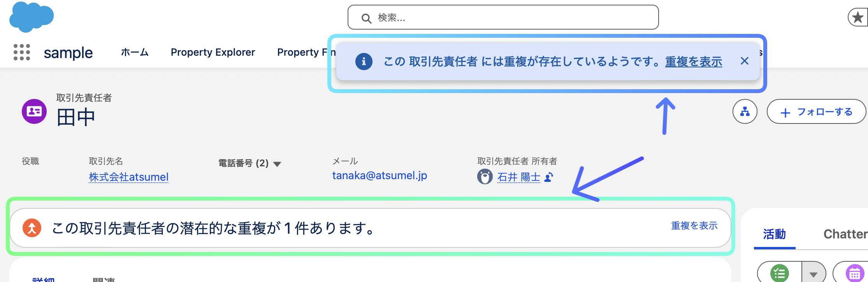Image resolution: width=868 pixels, height=282 pixels.
Task: Click the 重複を表示 link in the alert card
Action: coord(694,226)
